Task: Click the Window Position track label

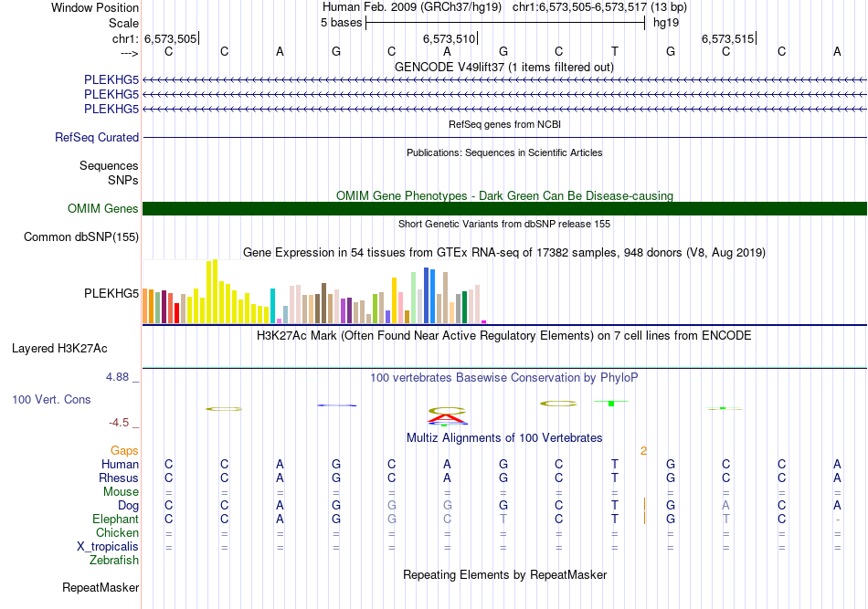Action: 95,7
